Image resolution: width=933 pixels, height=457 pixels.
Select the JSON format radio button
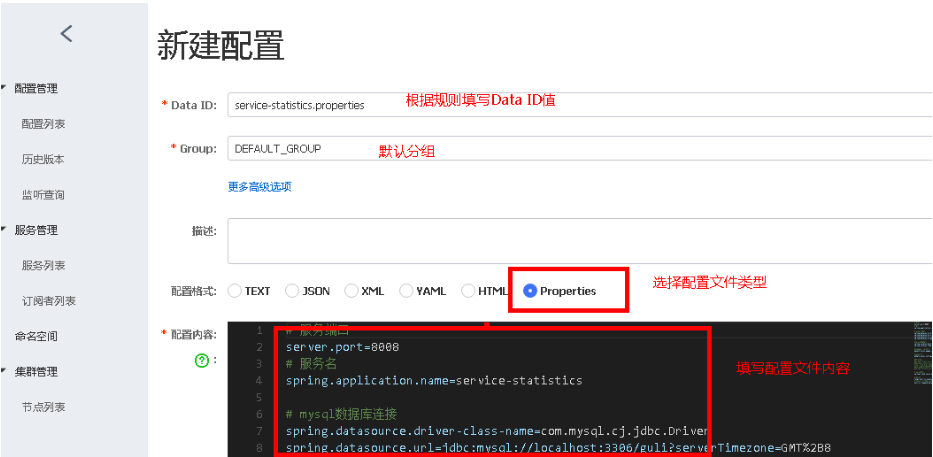pyautogui.click(x=292, y=291)
